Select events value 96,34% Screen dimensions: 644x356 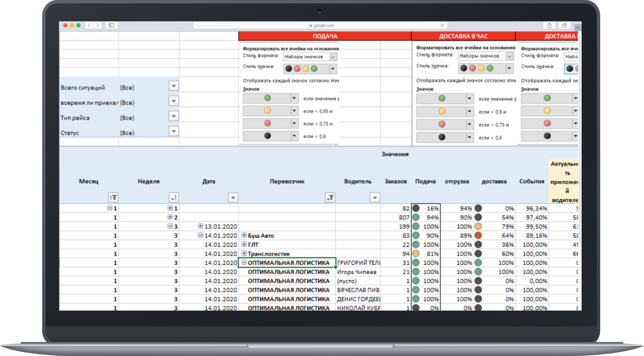532,208
